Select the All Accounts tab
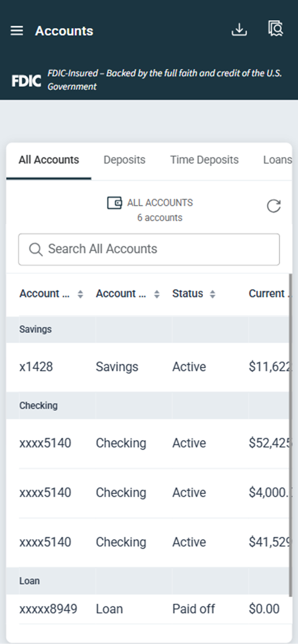 pyautogui.click(x=49, y=160)
